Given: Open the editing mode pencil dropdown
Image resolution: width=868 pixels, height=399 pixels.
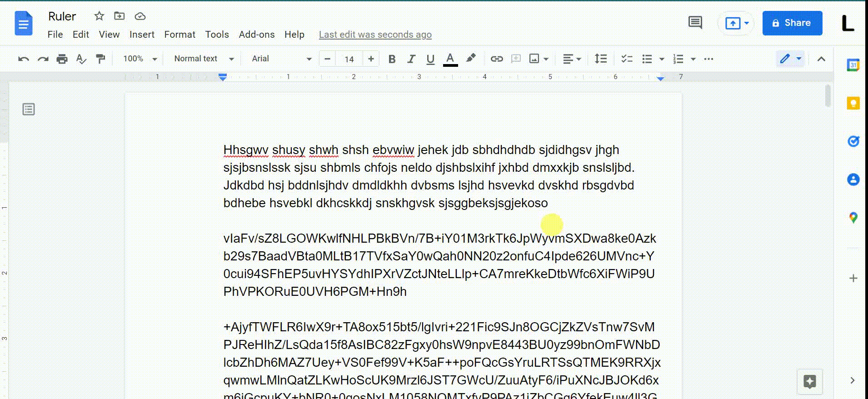Looking at the screenshot, I should (791, 59).
